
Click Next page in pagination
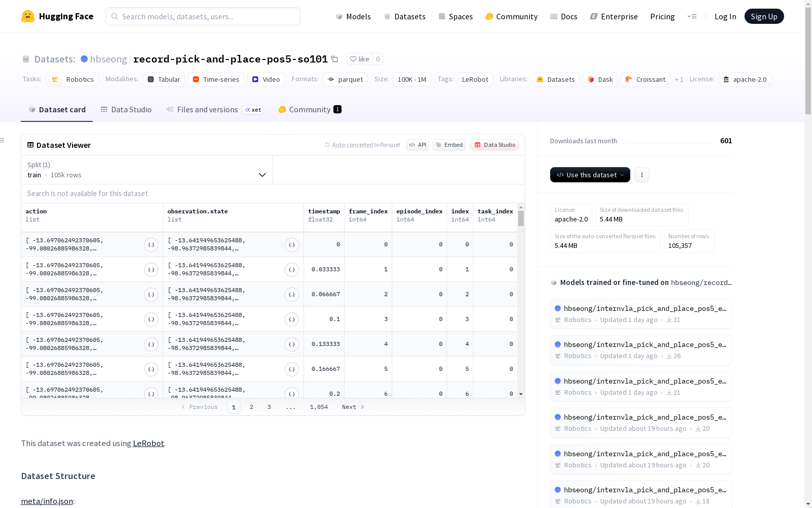(x=353, y=407)
